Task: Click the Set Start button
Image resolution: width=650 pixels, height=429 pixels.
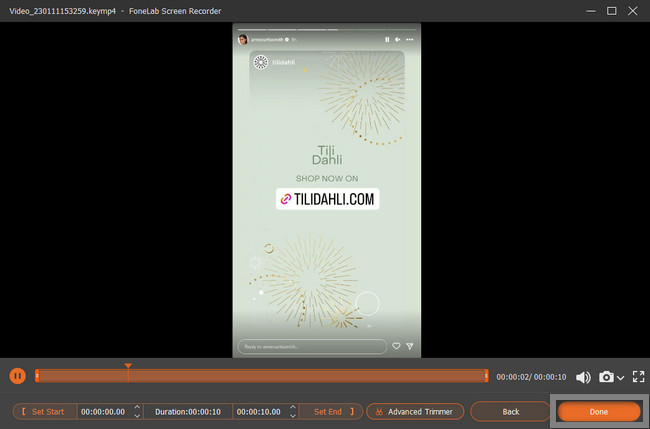Action: 45,412
